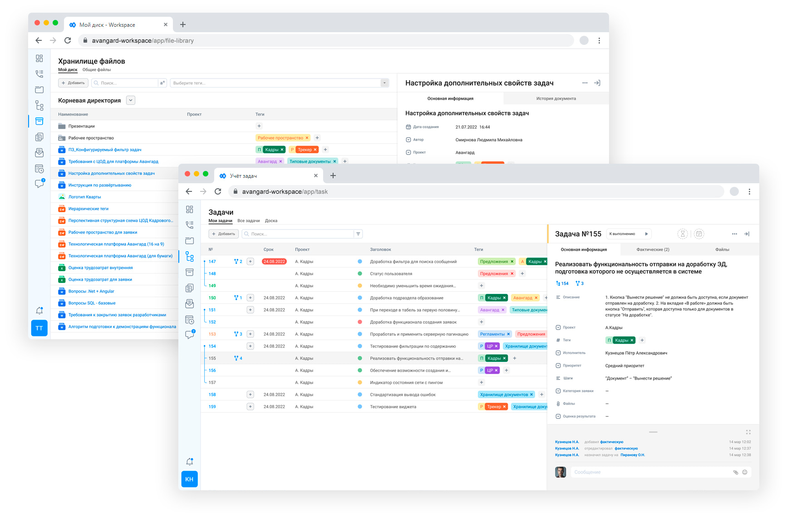Open the К выполнению status dropdown
806x532 pixels.
629,234
